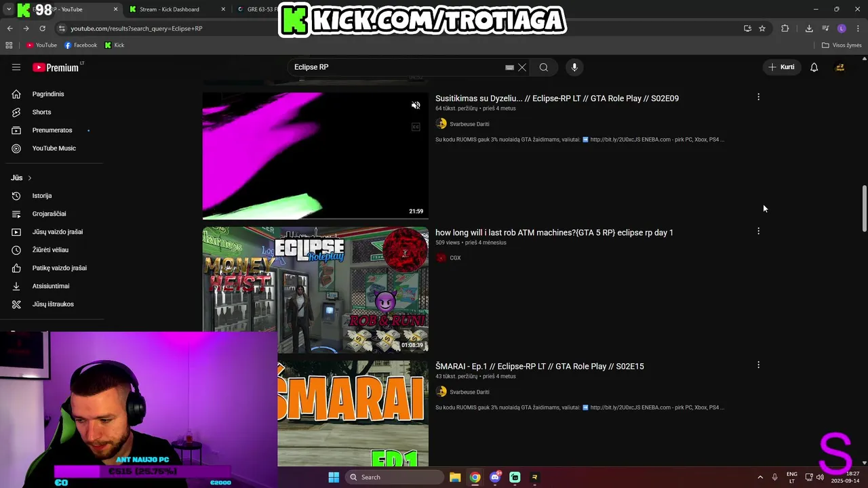This screenshot has height=488, width=868.
Task: Click the Kurti create button
Action: point(781,67)
